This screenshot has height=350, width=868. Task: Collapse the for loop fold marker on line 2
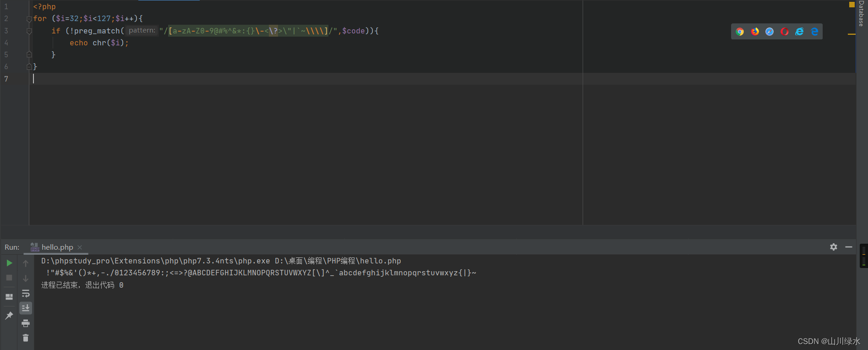pyautogui.click(x=29, y=19)
